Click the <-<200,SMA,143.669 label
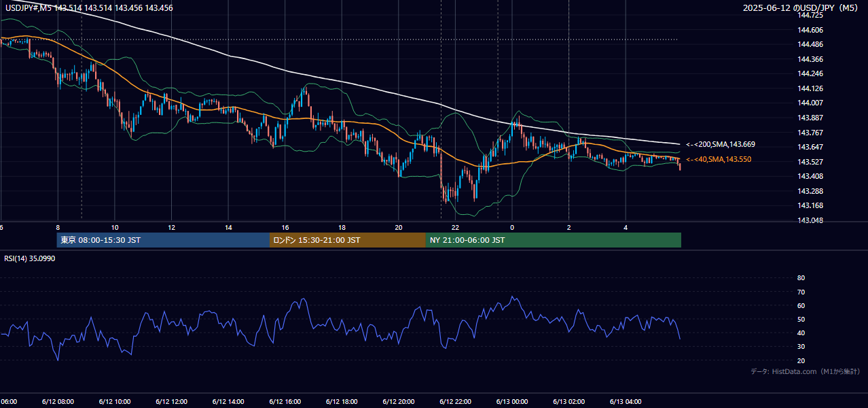This screenshot has width=868, height=408. tap(720, 144)
